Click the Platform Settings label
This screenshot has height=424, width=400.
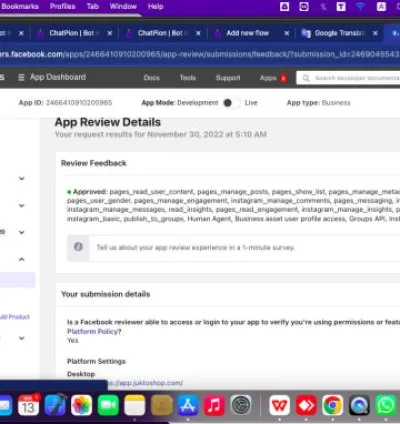pos(96,361)
